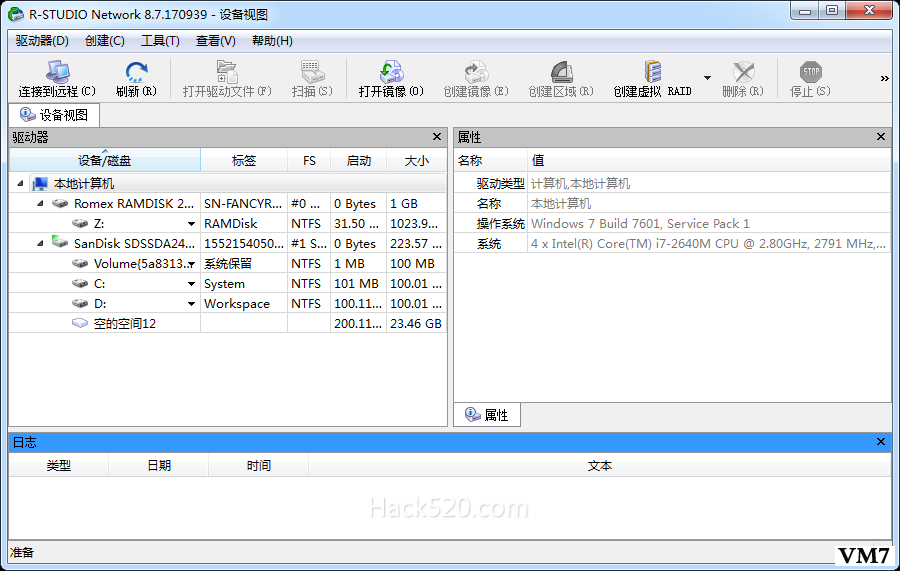Collapse the 本地计算机 tree node
900x571 pixels.
click(x=20, y=184)
